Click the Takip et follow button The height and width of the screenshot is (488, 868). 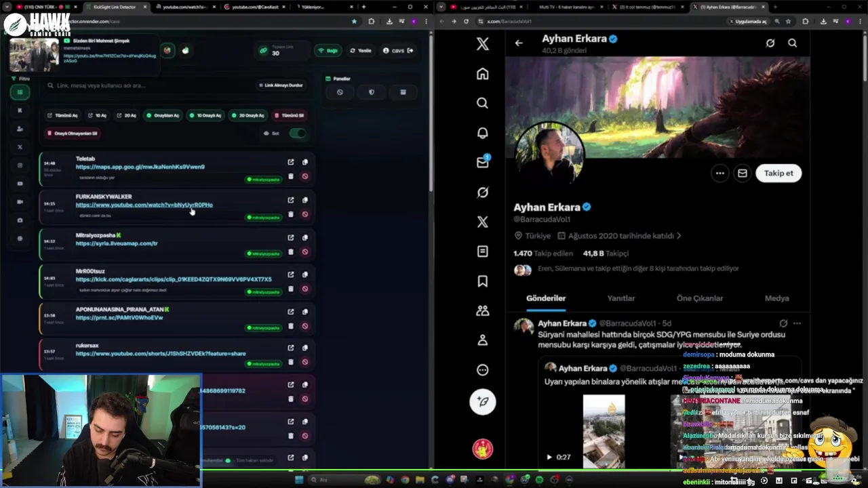pos(778,173)
